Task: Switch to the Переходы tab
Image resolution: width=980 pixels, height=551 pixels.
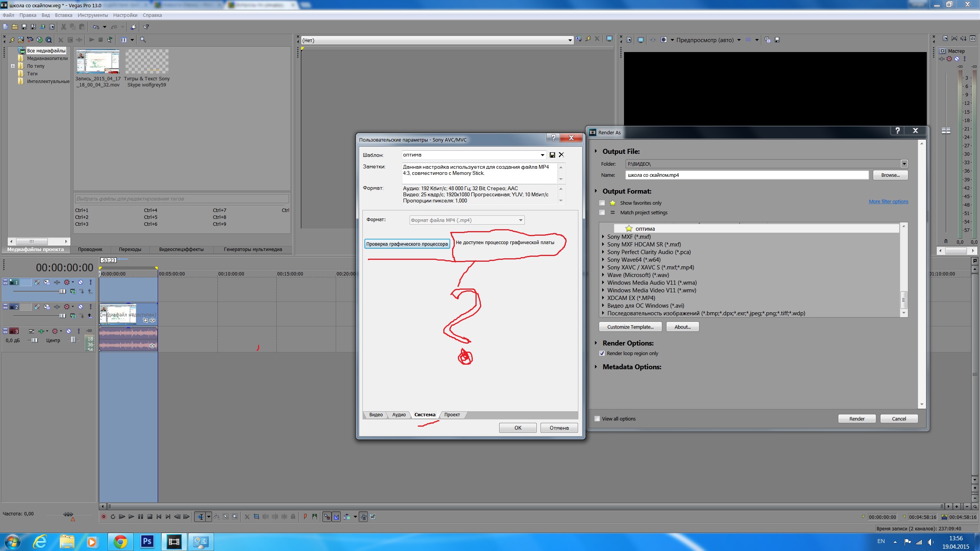Action: pos(130,249)
